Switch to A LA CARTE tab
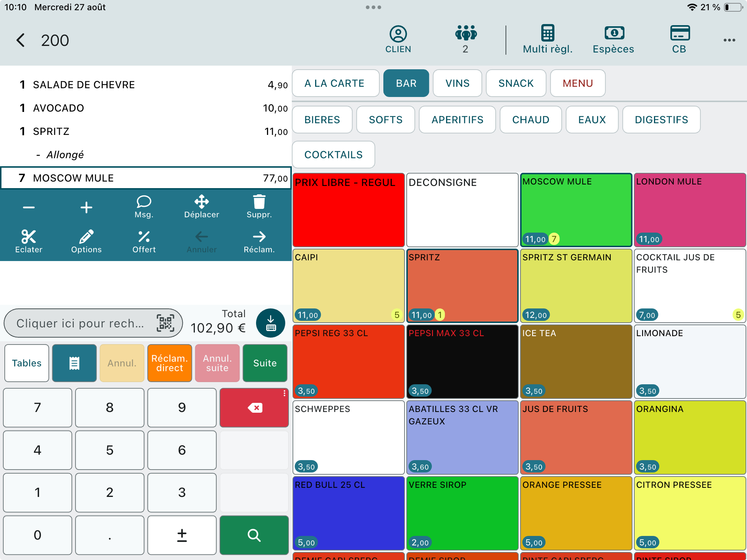 (336, 83)
